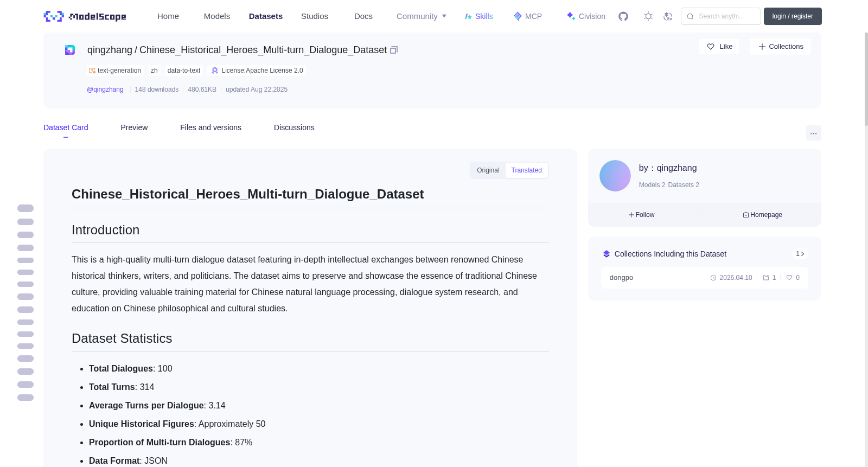Open the ModelScope logo homepage
This screenshot has height=467, width=868.
(85, 16)
